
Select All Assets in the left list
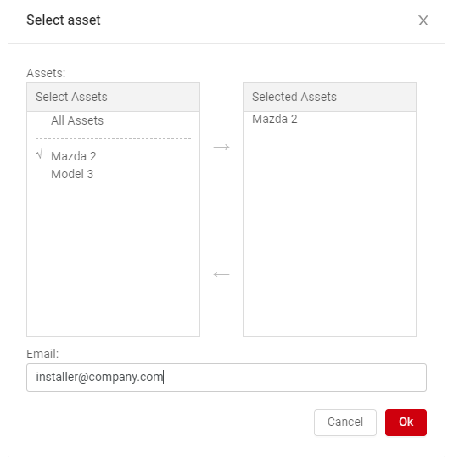[77, 120]
